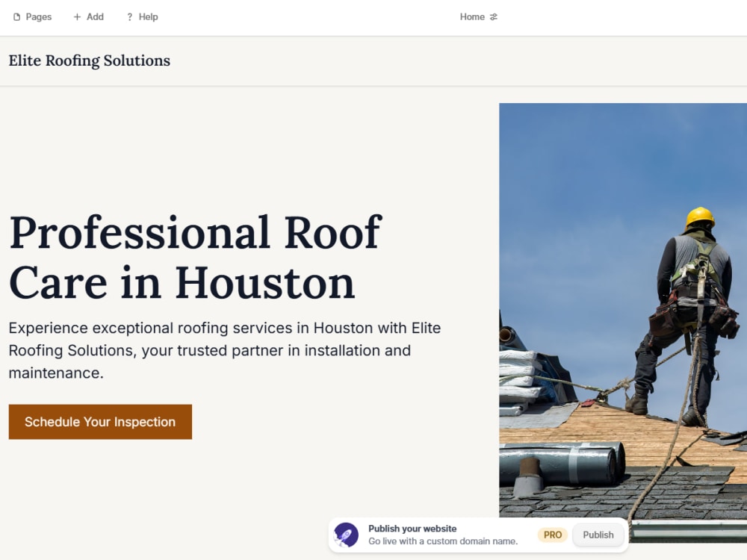Click the Publish button
This screenshot has height=560, width=747.
pos(598,535)
